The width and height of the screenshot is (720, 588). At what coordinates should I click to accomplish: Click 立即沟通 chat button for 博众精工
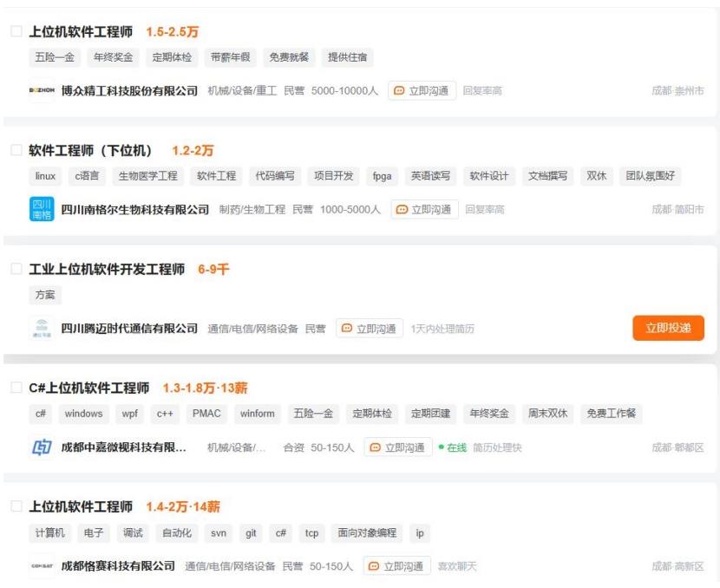click(422, 90)
